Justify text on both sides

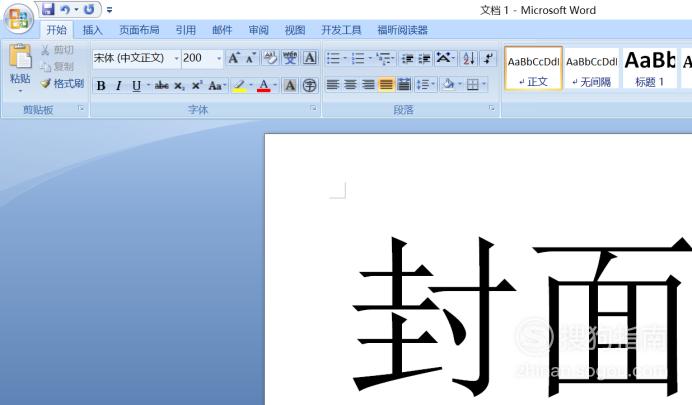pos(386,84)
